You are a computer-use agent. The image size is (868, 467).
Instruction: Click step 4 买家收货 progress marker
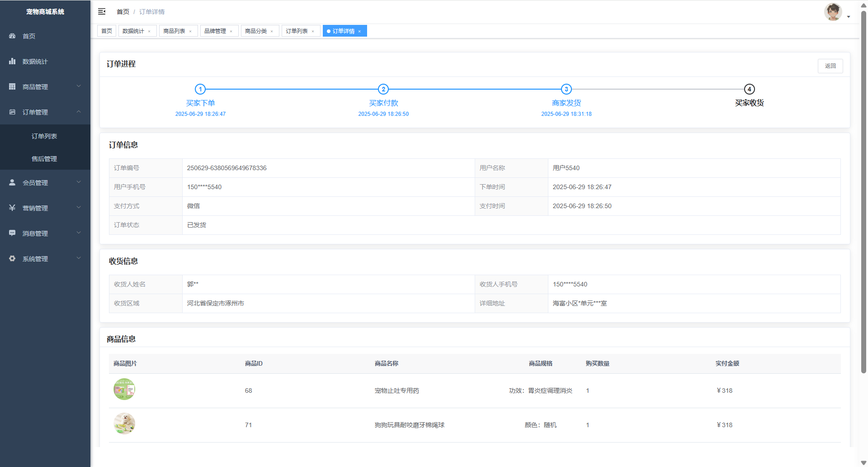[x=749, y=89]
